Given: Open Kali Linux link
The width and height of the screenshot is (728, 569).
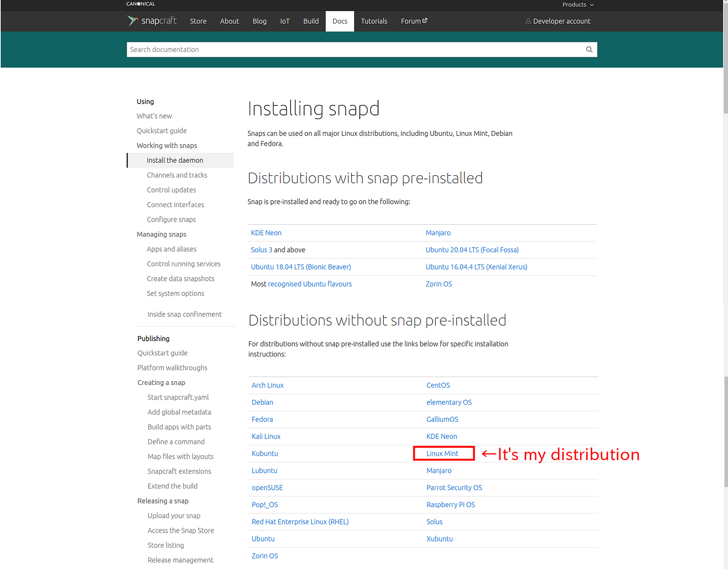Looking at the screenshot, I should coord(266,437).
